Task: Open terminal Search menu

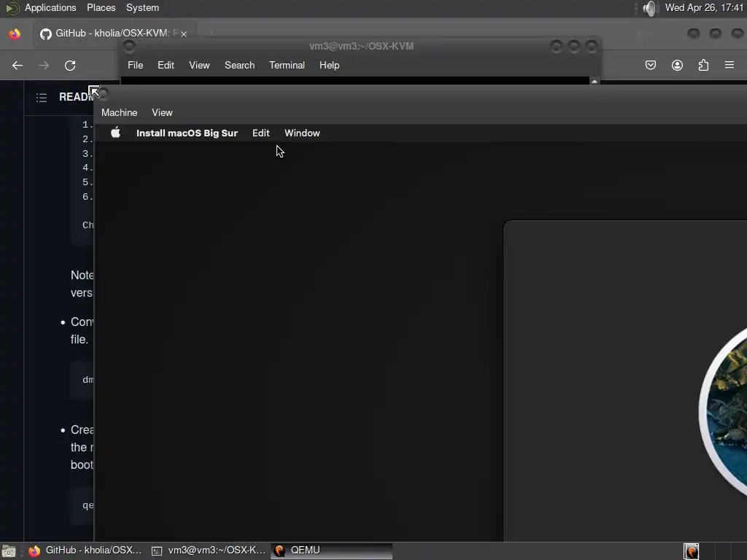Action: [239, 65]
